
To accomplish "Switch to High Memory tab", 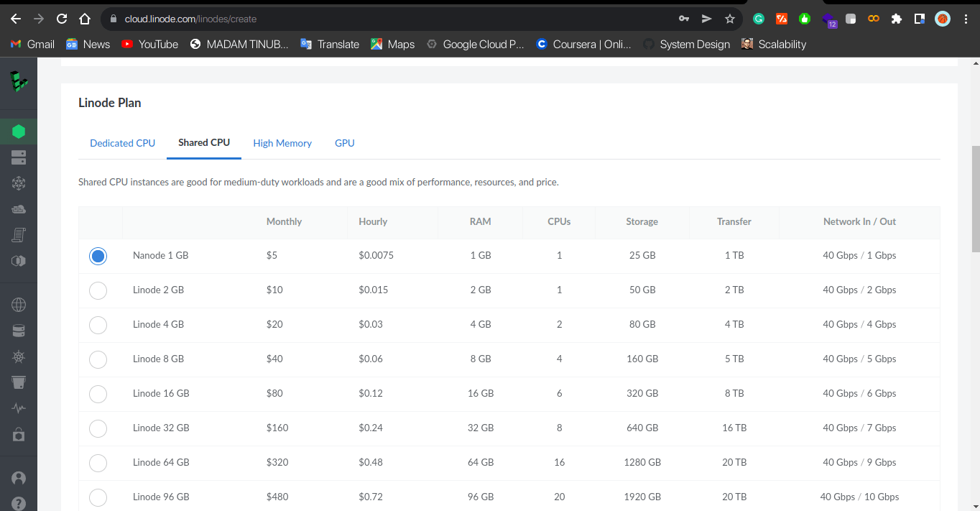I will point(282,143).
